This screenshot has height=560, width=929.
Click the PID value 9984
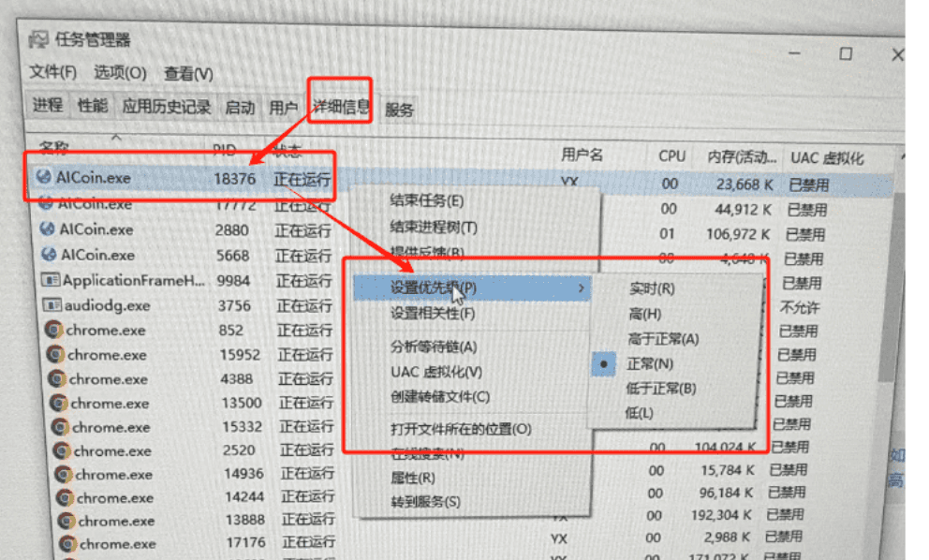point(233,281)
